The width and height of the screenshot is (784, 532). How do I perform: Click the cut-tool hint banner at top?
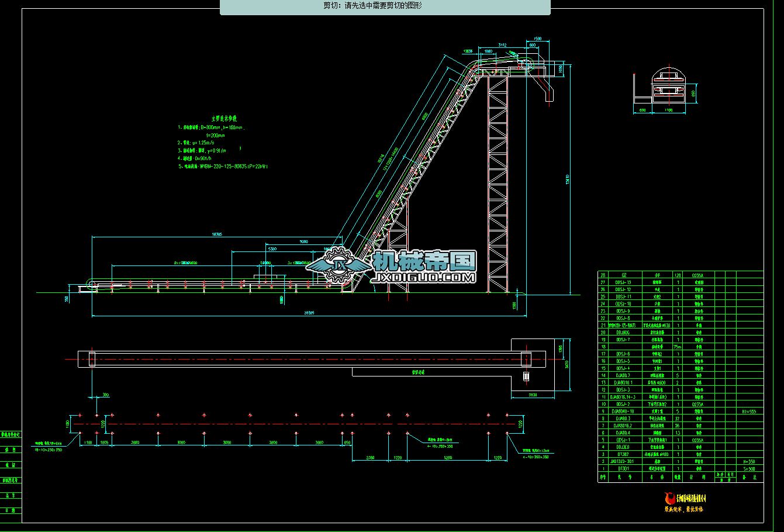[385, 6]
